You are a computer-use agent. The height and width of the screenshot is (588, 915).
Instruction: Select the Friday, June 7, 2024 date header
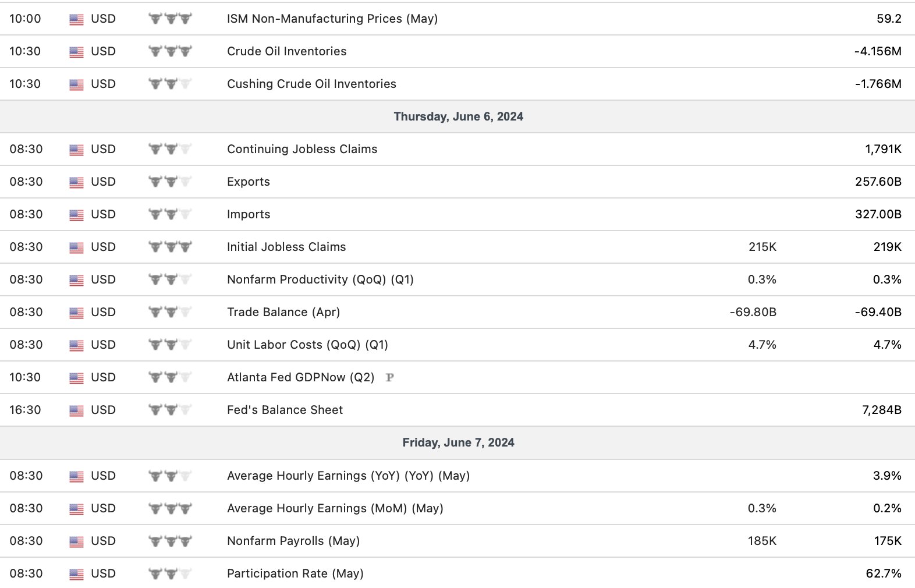pyautogui.click(x=458, y=442)
